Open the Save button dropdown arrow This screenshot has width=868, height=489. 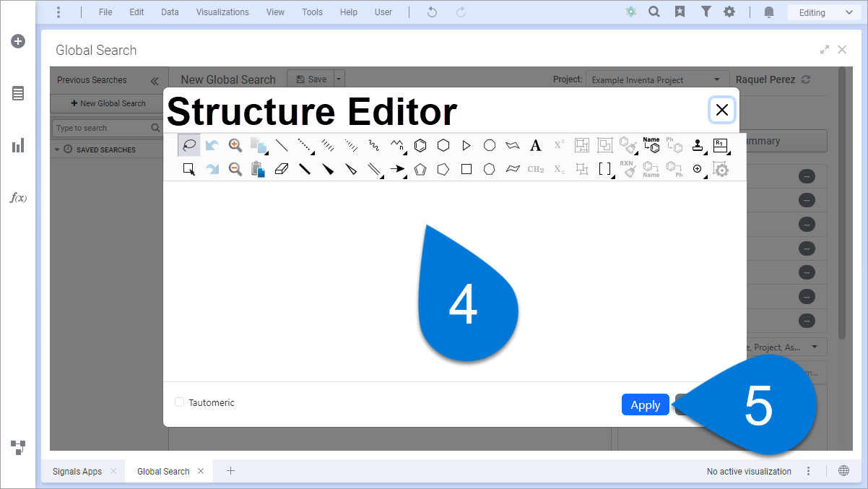(339, 79)
